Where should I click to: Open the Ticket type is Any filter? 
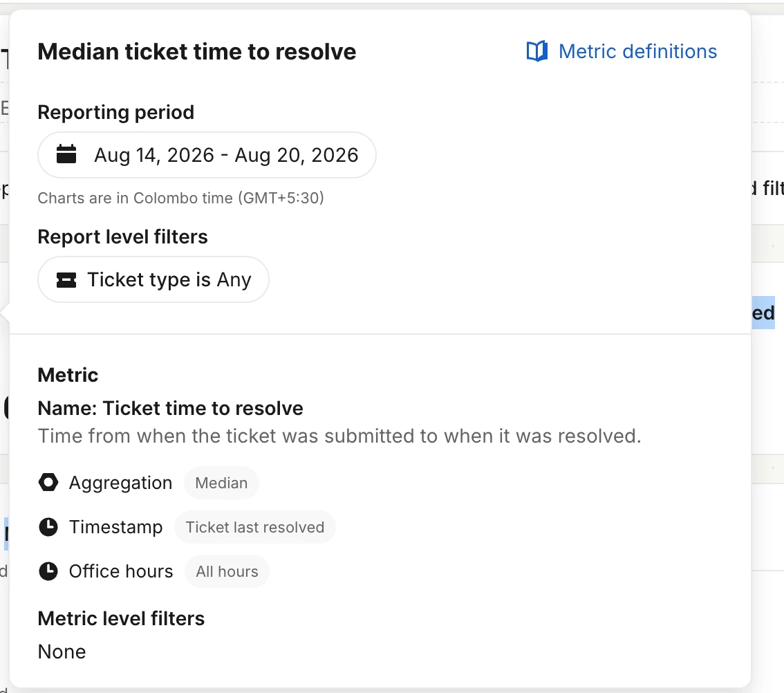click(x=153, y=279)
